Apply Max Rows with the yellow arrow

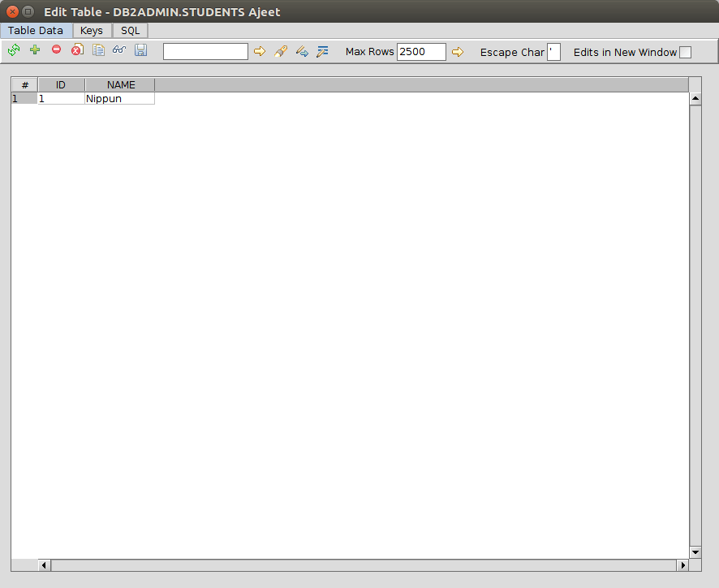pyautogui.click(x=458, y=52)
